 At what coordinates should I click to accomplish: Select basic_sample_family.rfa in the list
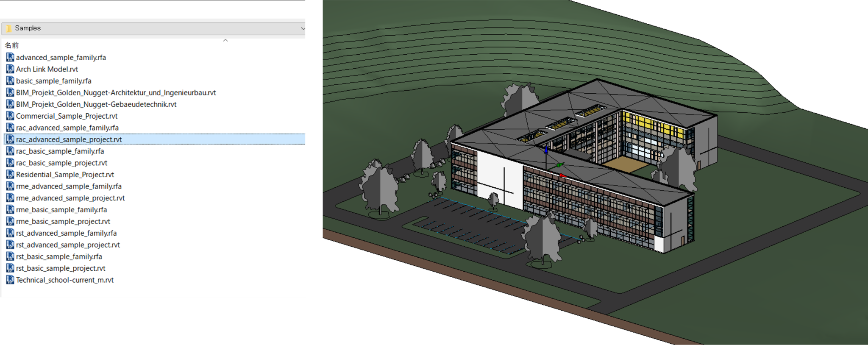[x=53, y=81]
